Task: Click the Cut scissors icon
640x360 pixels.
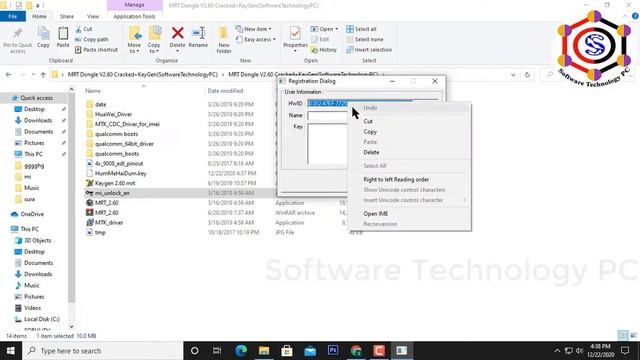Action: point(78,29)
